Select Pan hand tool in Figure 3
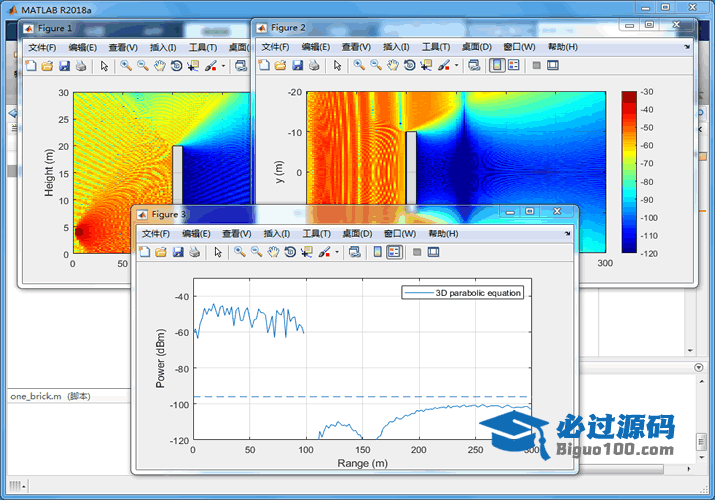715x500 pixels. pyautogui.click(x=273, y=252)
